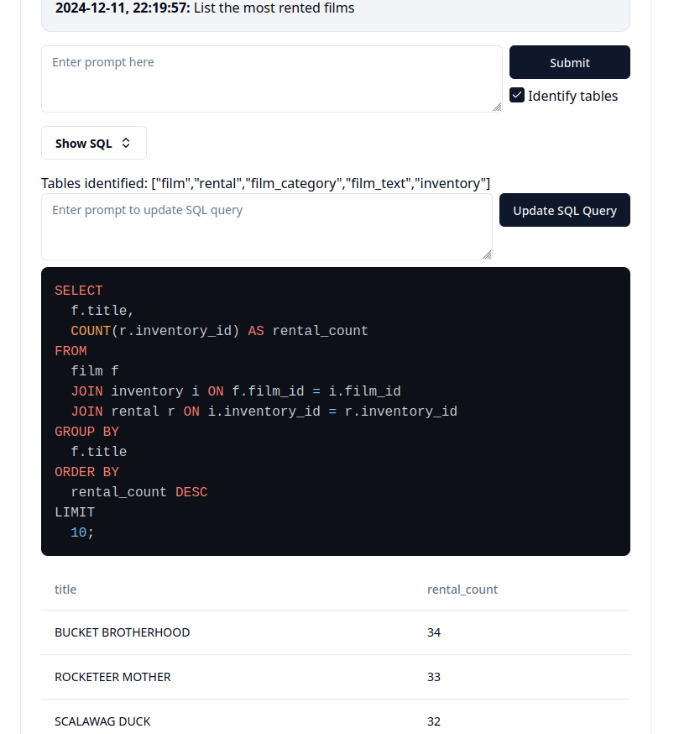Click the checkmark icon in Identify tables box
The width and height of the screenshot is (700, 734).
click(516, 95)
